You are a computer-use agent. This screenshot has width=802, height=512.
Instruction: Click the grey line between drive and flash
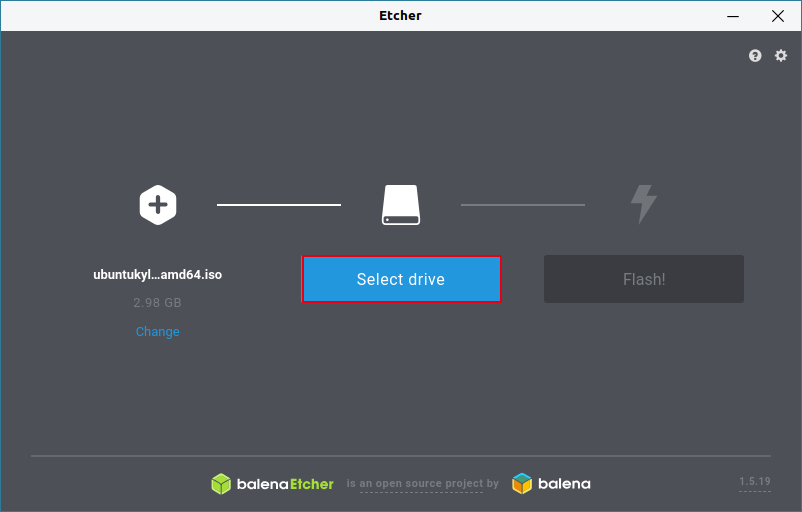point(522,205)
